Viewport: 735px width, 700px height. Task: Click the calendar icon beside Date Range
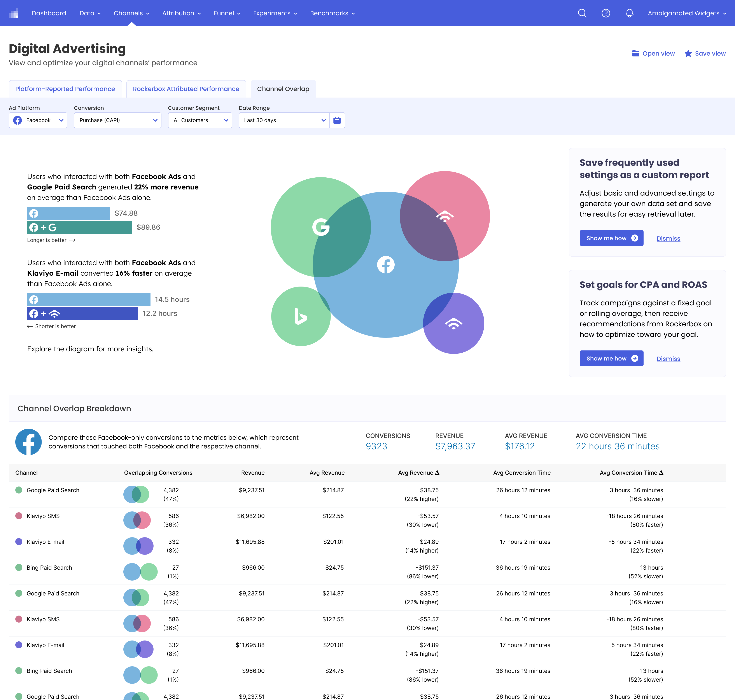pyautogui.click(x=337, y=120)
